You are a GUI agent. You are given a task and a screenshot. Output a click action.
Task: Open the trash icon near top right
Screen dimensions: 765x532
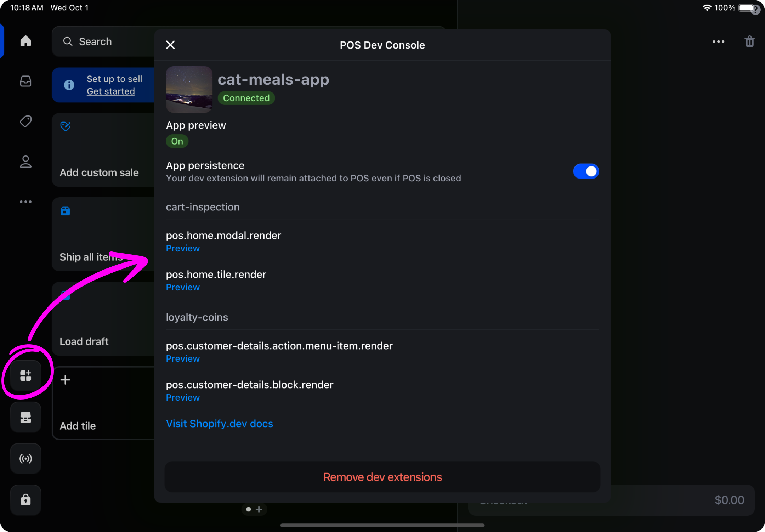pyautogui.click(x=749, y=41)
